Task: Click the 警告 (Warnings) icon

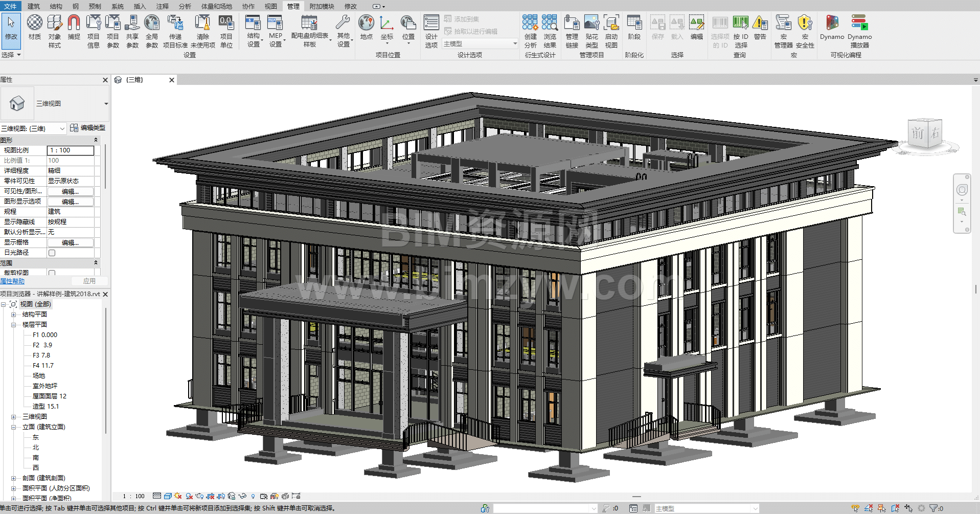Action: point(760,24)
